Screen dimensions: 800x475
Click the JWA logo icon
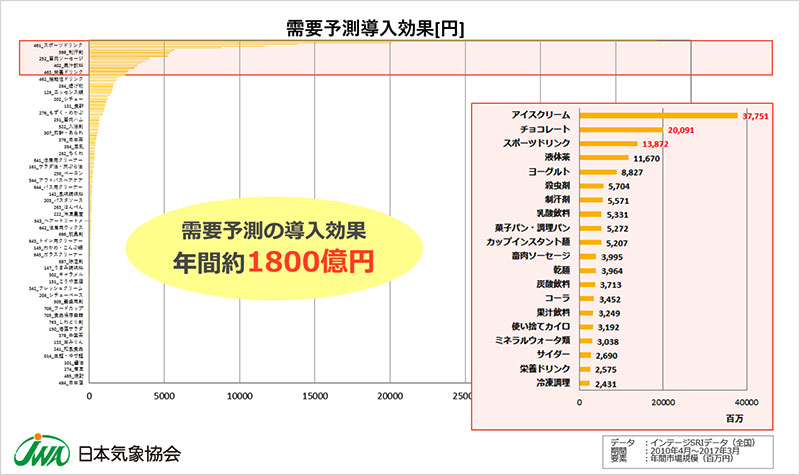pyautogui.click(x=39, y=452)
